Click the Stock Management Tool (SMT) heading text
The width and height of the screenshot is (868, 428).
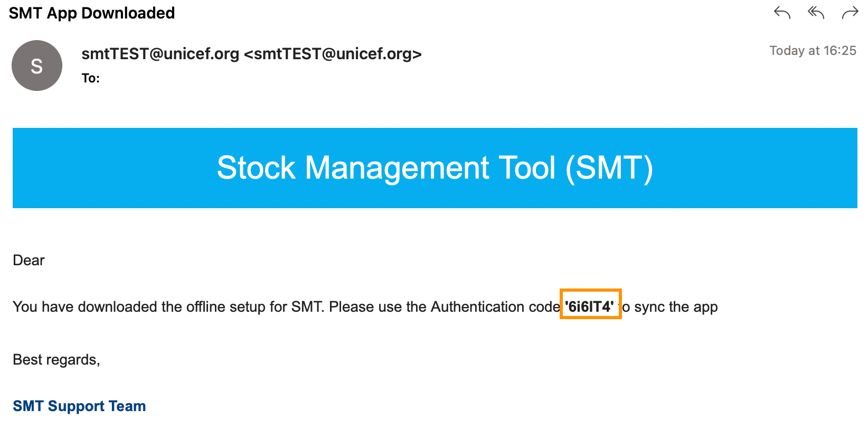click(x=435, y=168)
